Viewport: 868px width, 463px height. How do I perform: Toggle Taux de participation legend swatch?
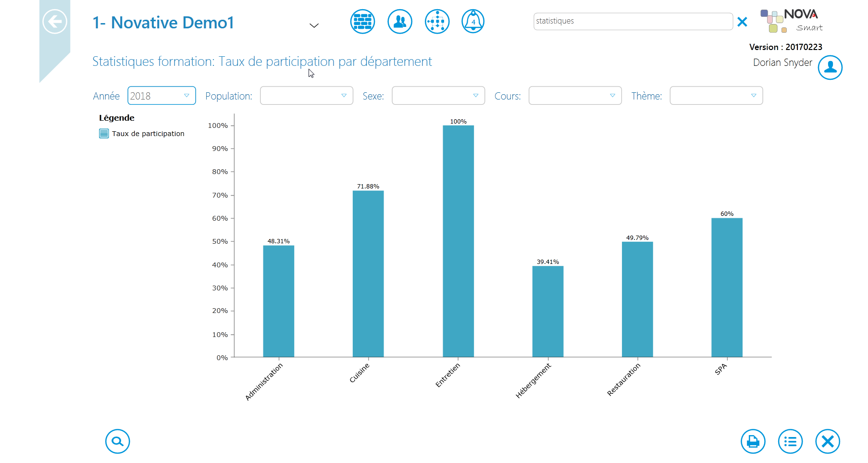(x=104, y=134)
